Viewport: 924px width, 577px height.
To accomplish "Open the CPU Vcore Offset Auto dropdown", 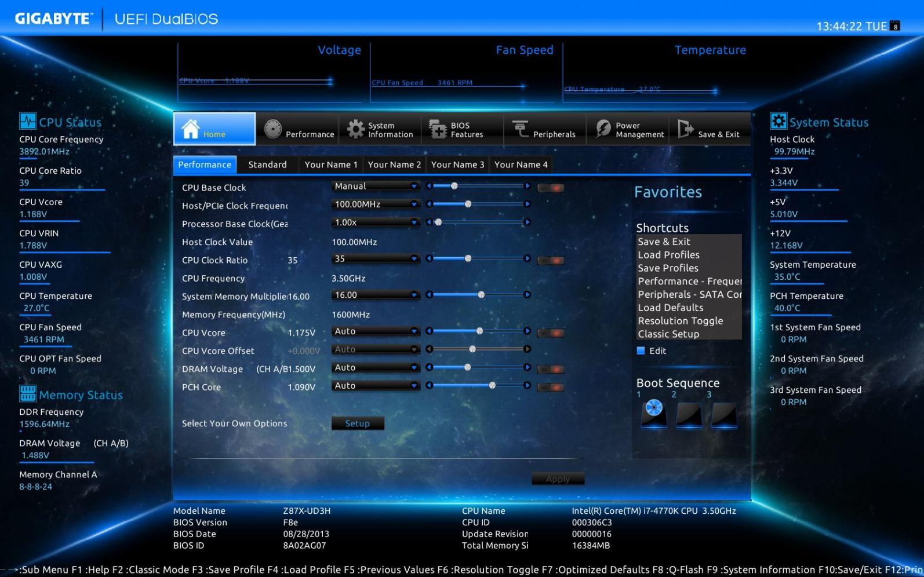I will click(376, 349).
